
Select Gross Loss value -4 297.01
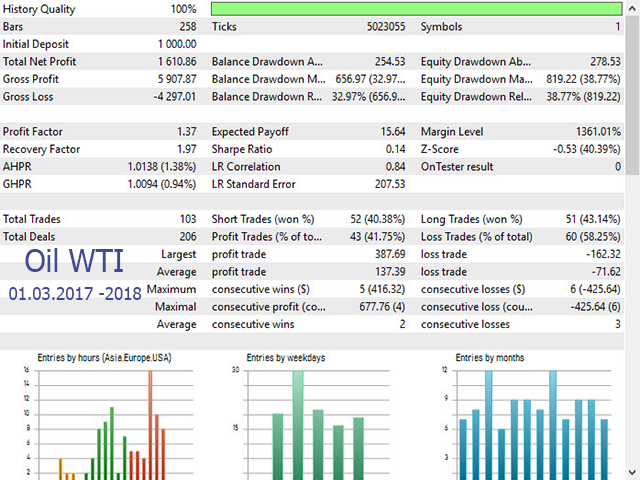[x=175, y=97]
